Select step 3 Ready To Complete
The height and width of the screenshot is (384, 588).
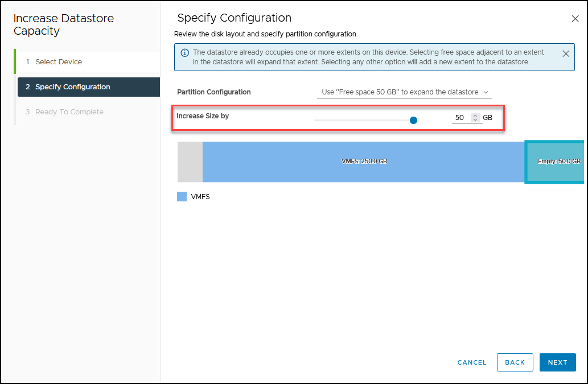pyautogui.click(x=88, y=112)
